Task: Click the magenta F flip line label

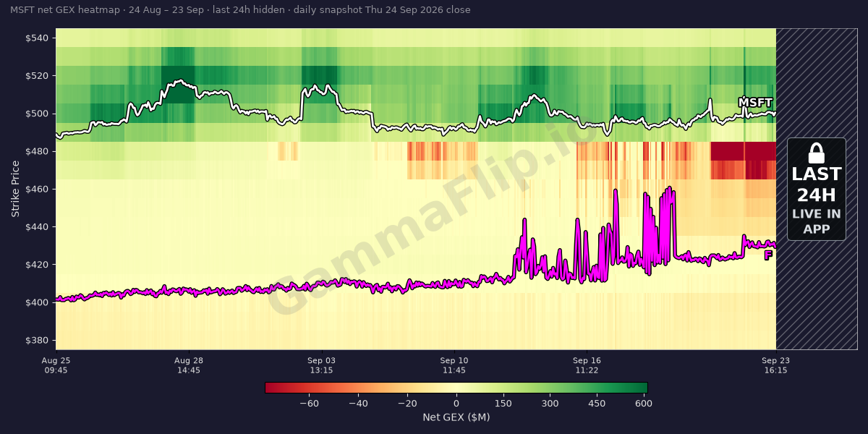Action: (768, 255)
